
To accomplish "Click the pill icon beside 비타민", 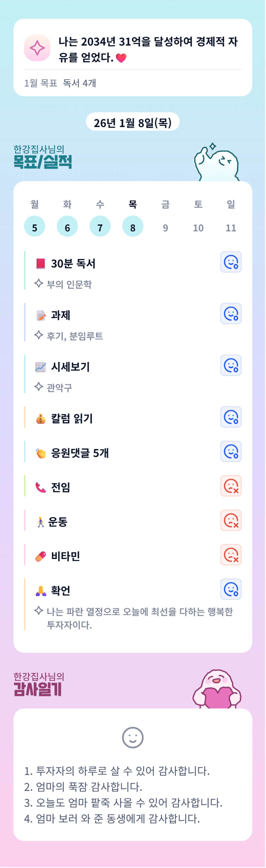I will 41,556.
